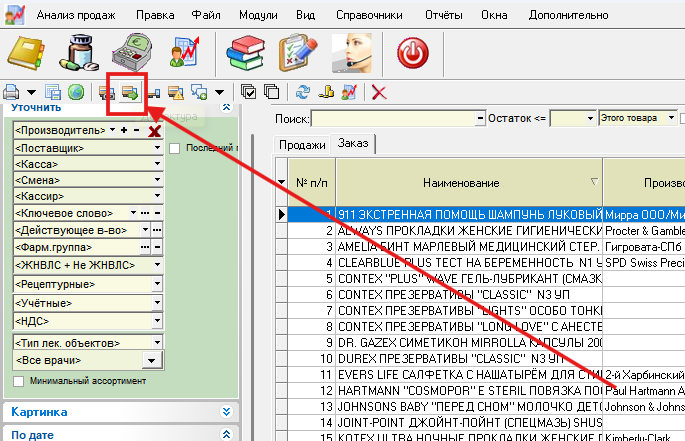Switch to the Продажи tab

click(x=302, y=145)
